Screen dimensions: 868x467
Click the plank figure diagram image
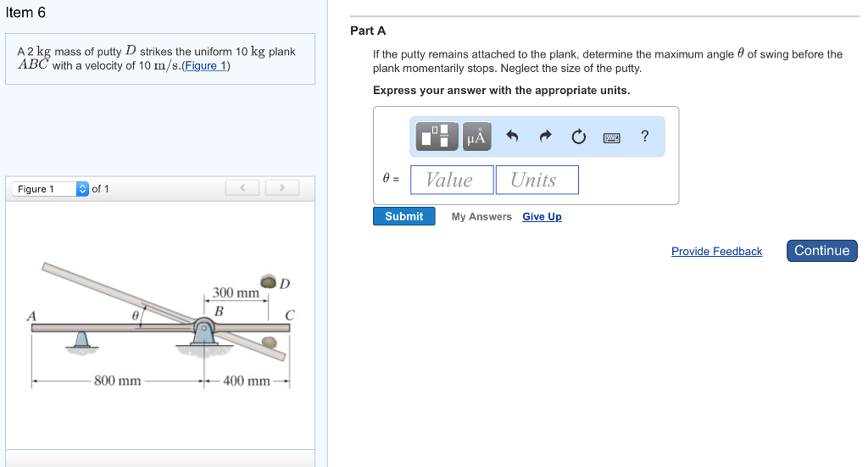click(x=161, y=326)
